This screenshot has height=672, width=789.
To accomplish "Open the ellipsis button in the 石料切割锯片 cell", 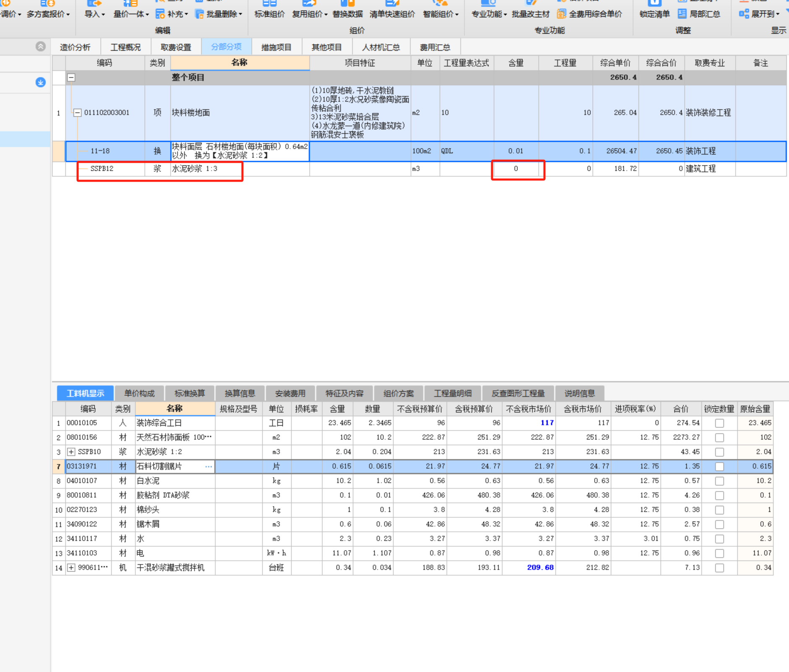I will [208, 466].
